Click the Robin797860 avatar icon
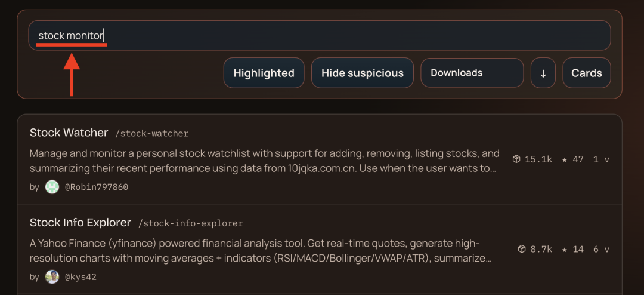Image resolution: width=644 pixels, height=295 pixels. (52, 187)
